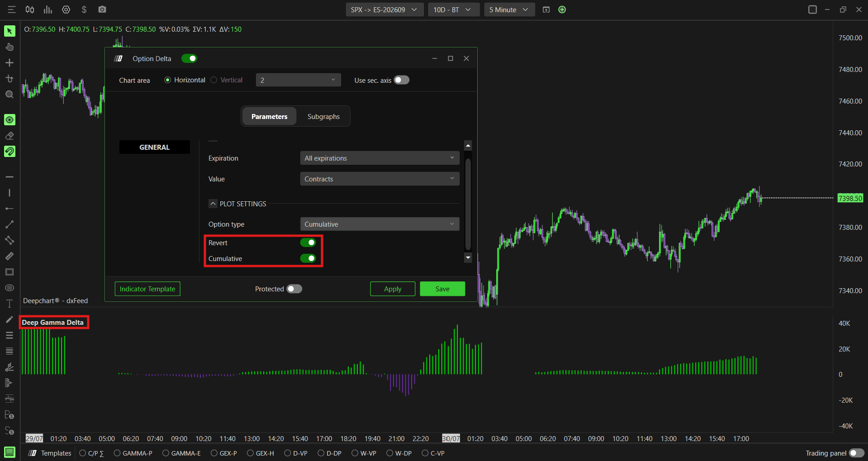Open the SPX -> ES-202609 symbol dropdown

click(x=384, y=10)
